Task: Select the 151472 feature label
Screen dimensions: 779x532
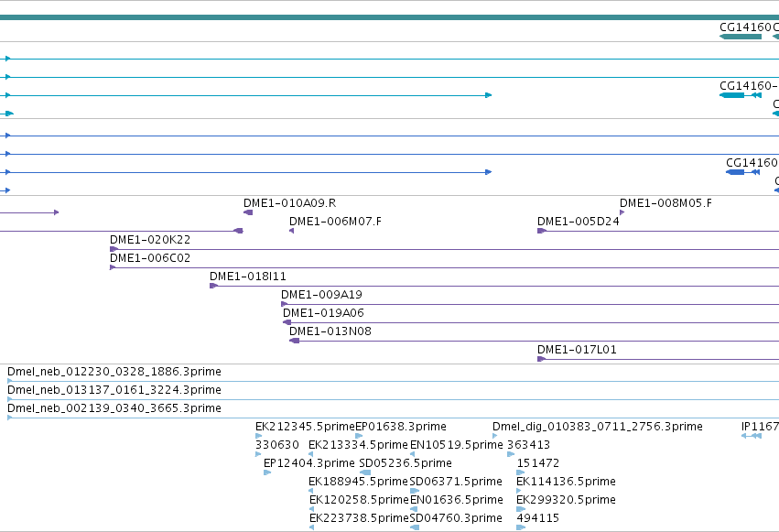Action: (x=538, y=463)
